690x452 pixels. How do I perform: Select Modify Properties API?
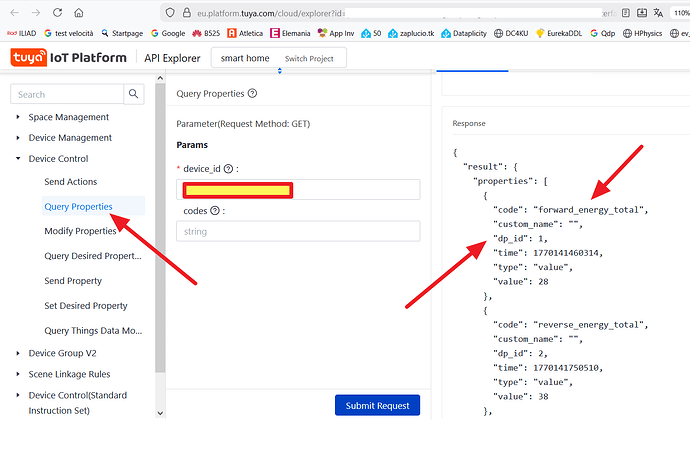point(80,231)
